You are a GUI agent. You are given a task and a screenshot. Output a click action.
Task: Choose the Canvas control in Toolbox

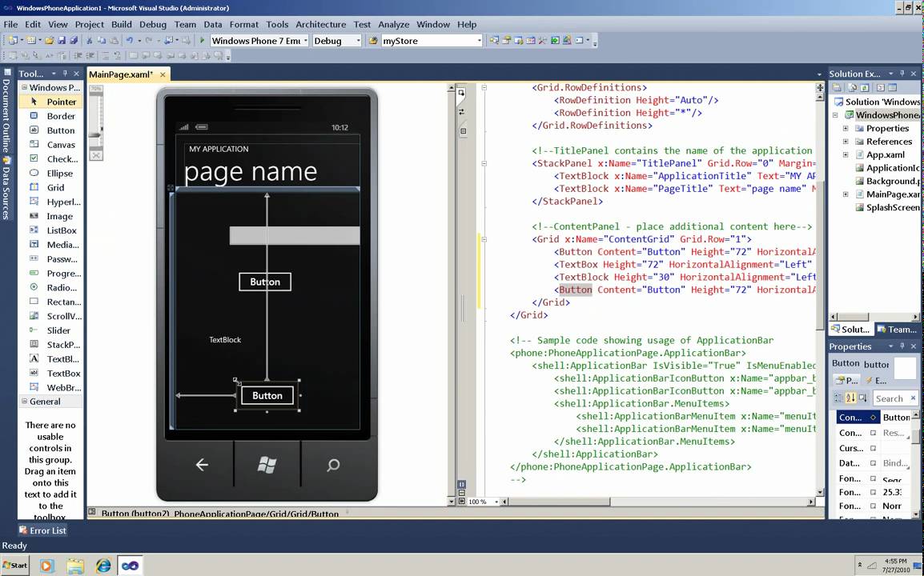51,144
